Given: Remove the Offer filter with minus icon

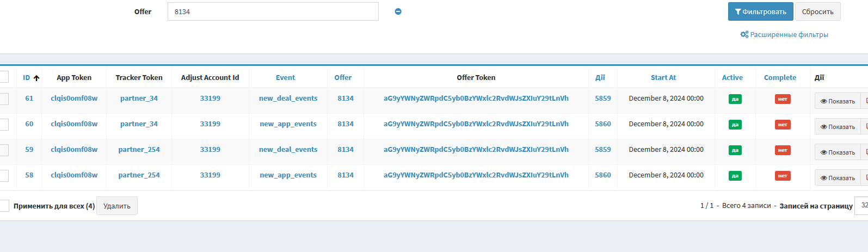Looking at the screenshot, I should 398,11.
